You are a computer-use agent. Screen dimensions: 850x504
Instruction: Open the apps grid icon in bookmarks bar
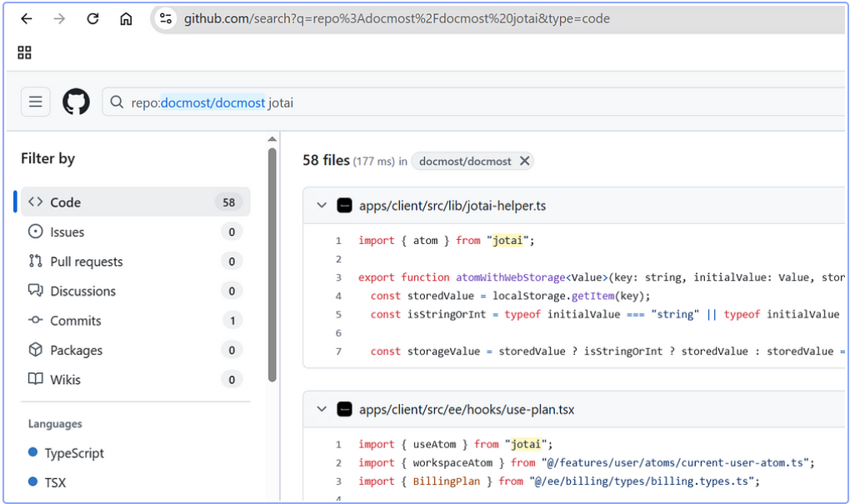coord(24,52)
